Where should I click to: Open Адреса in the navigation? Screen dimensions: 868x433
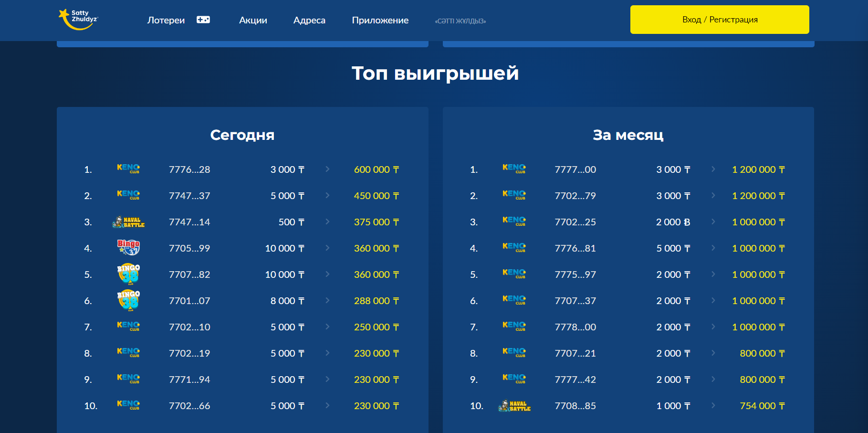click(309, 20)
